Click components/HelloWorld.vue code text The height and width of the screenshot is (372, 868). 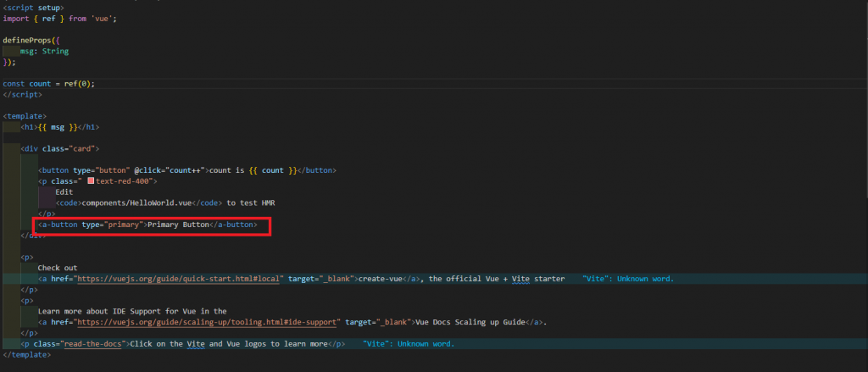pyautogui.click(x=136, y=203)
